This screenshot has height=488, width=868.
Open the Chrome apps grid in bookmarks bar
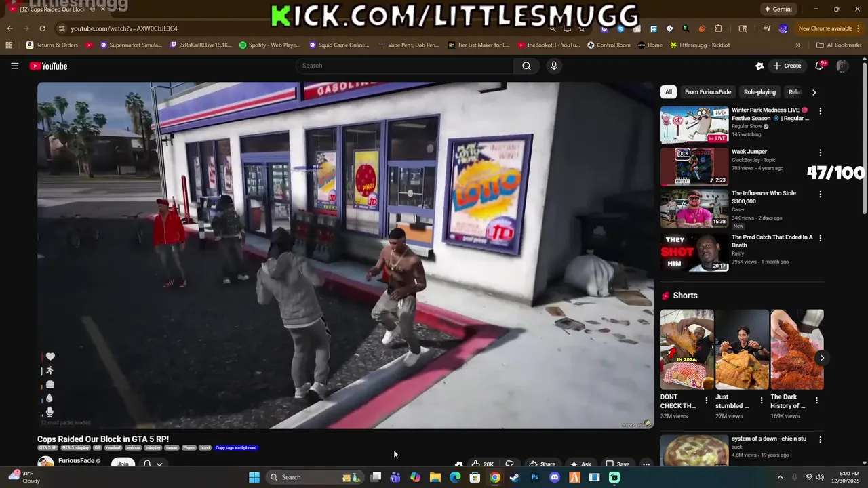(x=9, y=45)
